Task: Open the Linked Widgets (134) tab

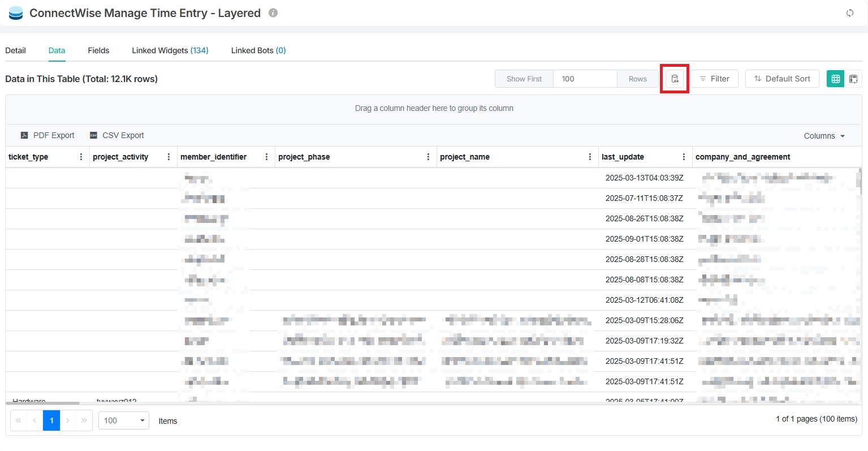Action: [x=170, y=50]
